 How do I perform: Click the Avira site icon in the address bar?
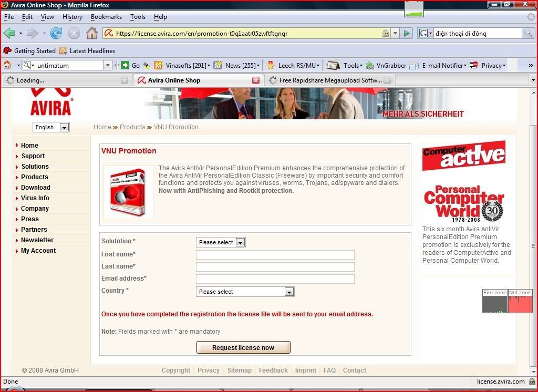[x=109, y=33]
